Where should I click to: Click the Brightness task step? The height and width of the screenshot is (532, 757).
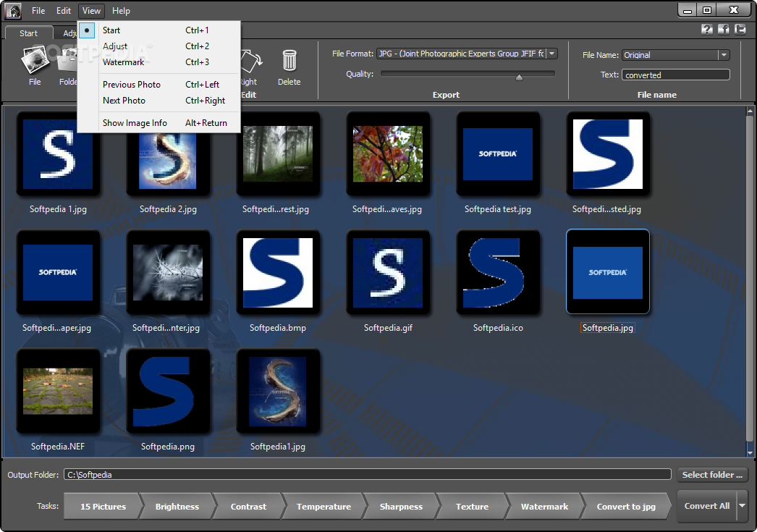point(177,507)
